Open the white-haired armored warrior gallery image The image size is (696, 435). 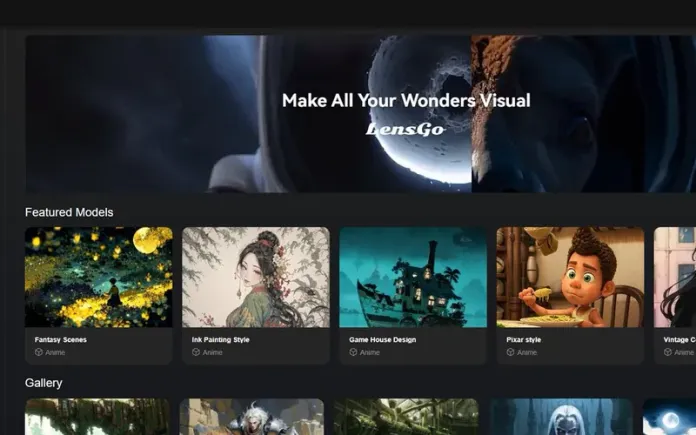click(x=252, y=416)
